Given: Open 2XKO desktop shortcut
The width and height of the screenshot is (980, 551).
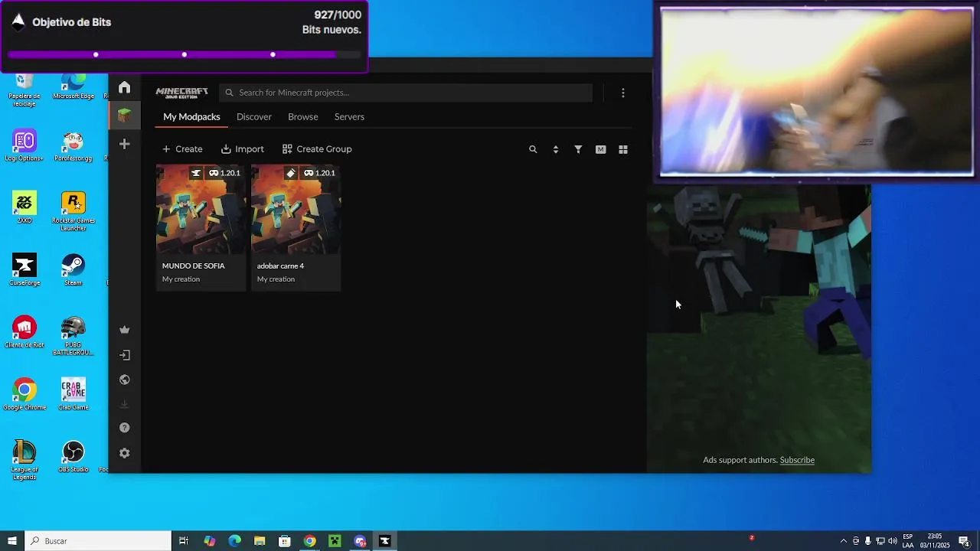Looking at the screenshot, I should pos(24,207).
